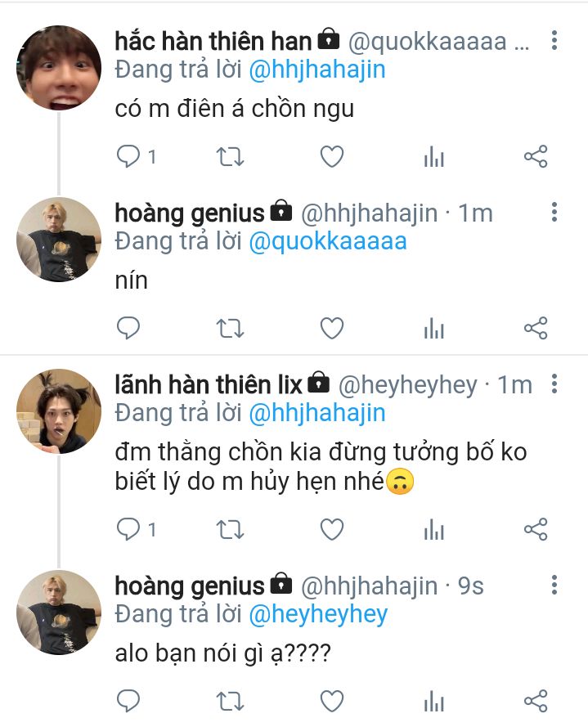Reply to the "có m điên á chồn ngu" tweet
This screenshot has height=727, width=588.
[x=128, y=156]
